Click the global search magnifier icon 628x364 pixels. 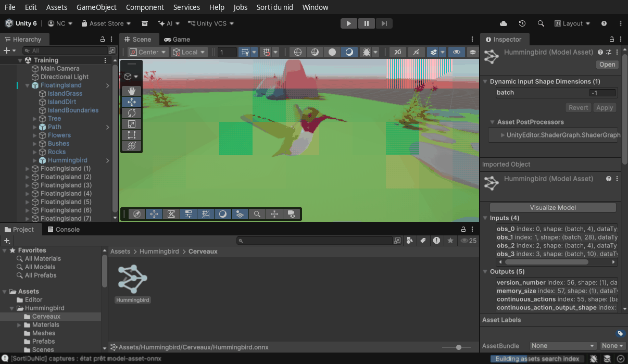[x=541, y=23]
